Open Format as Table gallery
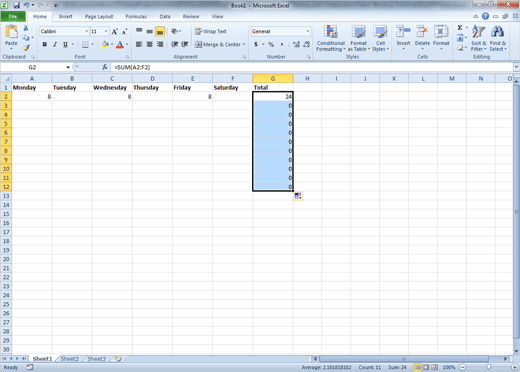 (359, 38)
